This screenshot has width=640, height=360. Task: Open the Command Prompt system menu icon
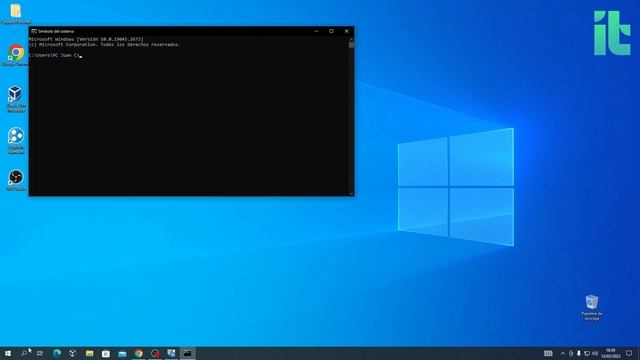click(x=34, y=31)
